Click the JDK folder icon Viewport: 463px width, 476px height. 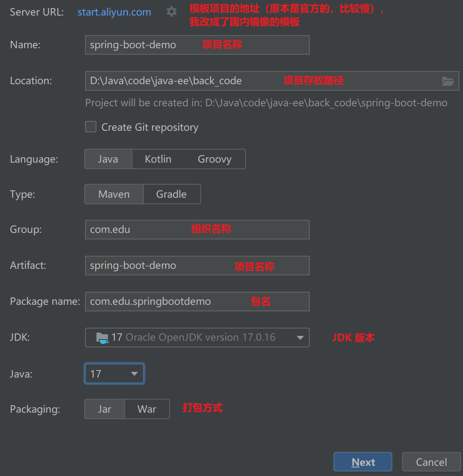(102, 337)
